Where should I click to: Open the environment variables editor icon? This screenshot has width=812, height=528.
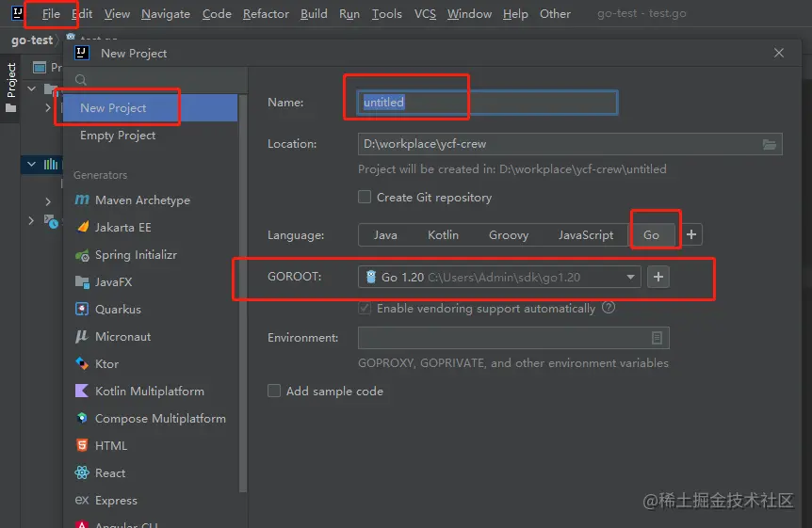point(657,338)
